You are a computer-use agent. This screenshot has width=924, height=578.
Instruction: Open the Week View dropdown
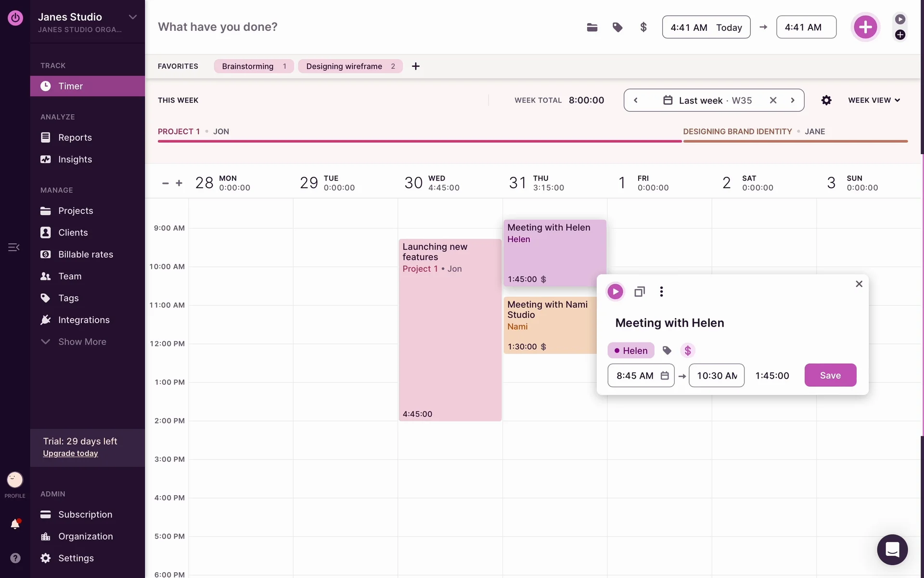pos(874,100)
